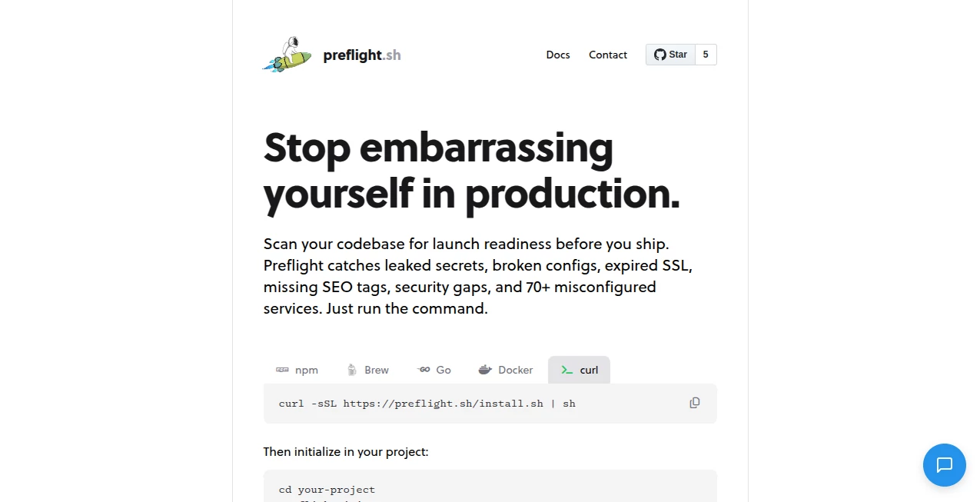Click the curl install command text
980x502 pixels.
427,403
